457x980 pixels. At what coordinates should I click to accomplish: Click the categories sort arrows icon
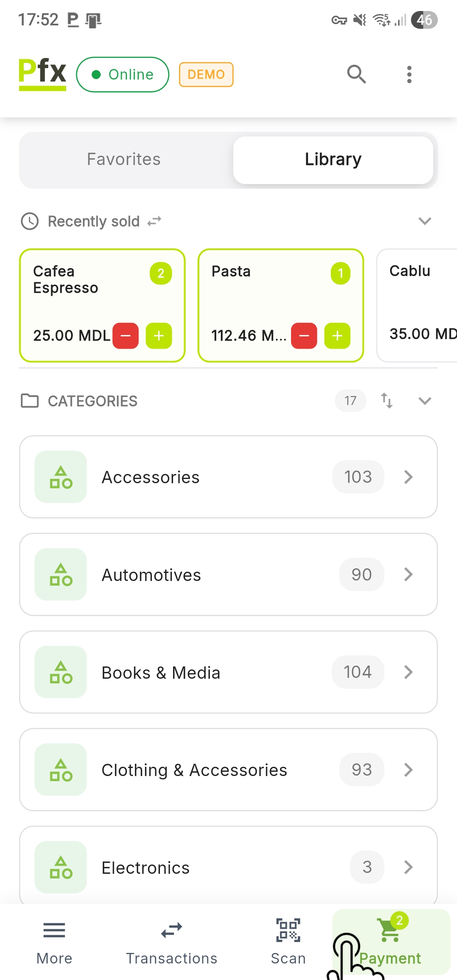(386, 400)
